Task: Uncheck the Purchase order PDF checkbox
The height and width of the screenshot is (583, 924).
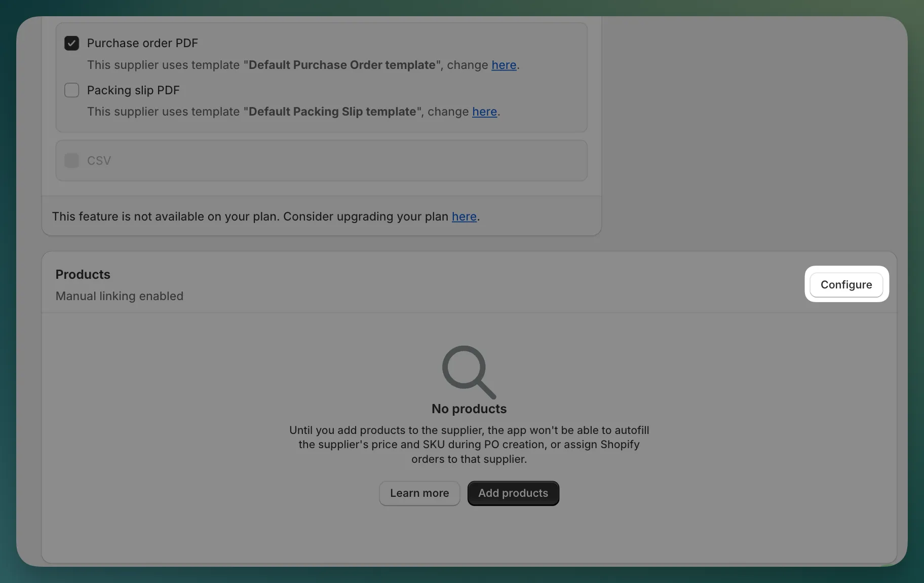Action: (71, 43)
